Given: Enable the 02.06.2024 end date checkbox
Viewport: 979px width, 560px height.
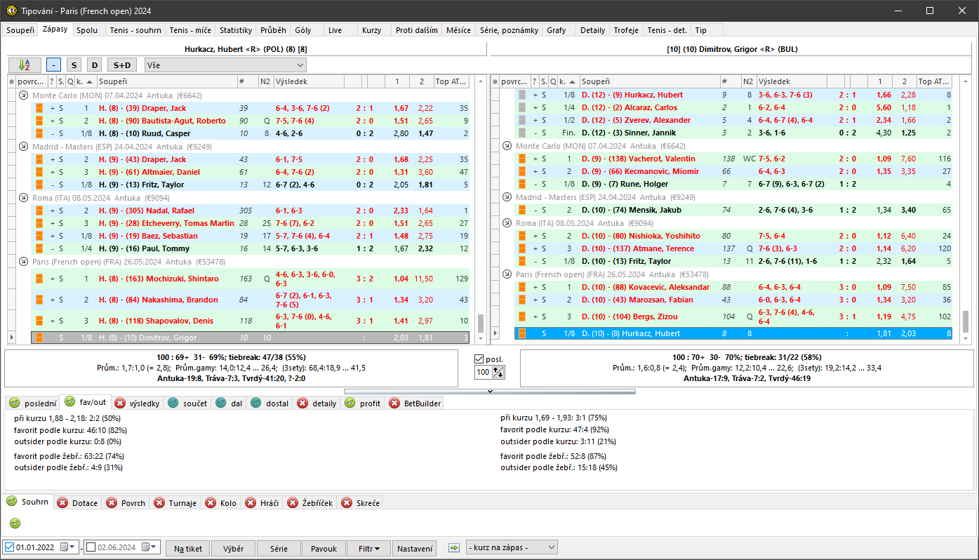Looking at the screenshot, I should 90,547.
